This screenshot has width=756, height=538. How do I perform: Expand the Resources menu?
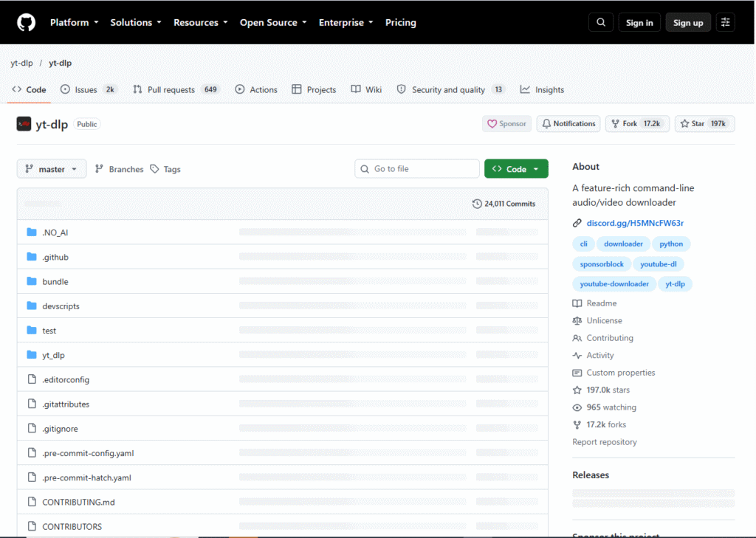[201, 23]
